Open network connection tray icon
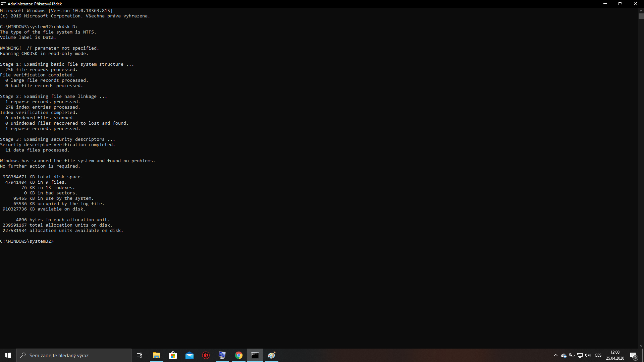Image resolution: width=644 pixels, height=362 pixels. click(x=580, y=355)
